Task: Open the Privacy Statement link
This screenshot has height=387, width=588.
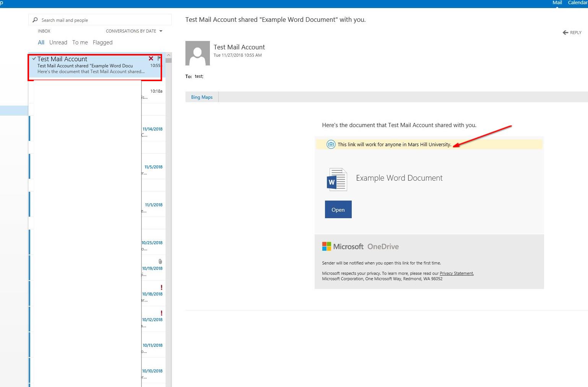Action: 456,273
